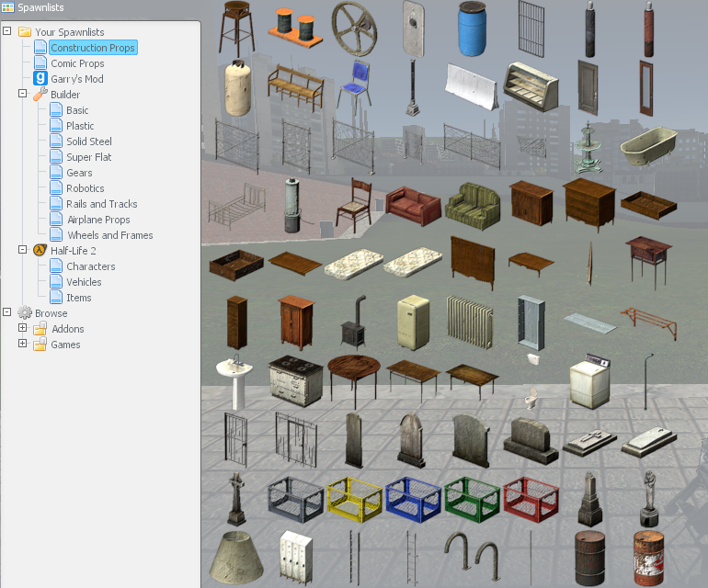The height and width of the screenshot is (588, 708).
Task: Open the Plastic spawnlist
Action: 80,126
